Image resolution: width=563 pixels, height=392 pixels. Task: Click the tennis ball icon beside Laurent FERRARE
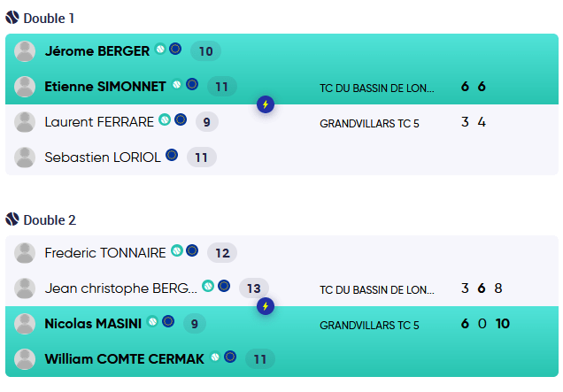[165, 120]
